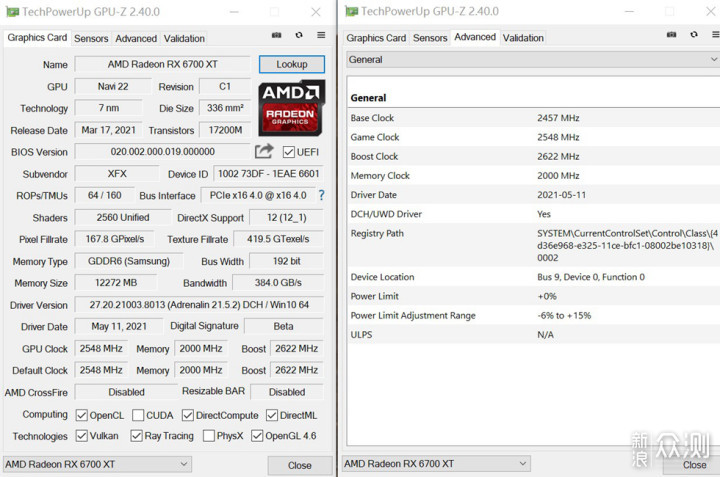Click Texture Fillrate field 419.5 GTexel/s
The height and width of the screenshot is (477, 720).
(x=278, y=239)
